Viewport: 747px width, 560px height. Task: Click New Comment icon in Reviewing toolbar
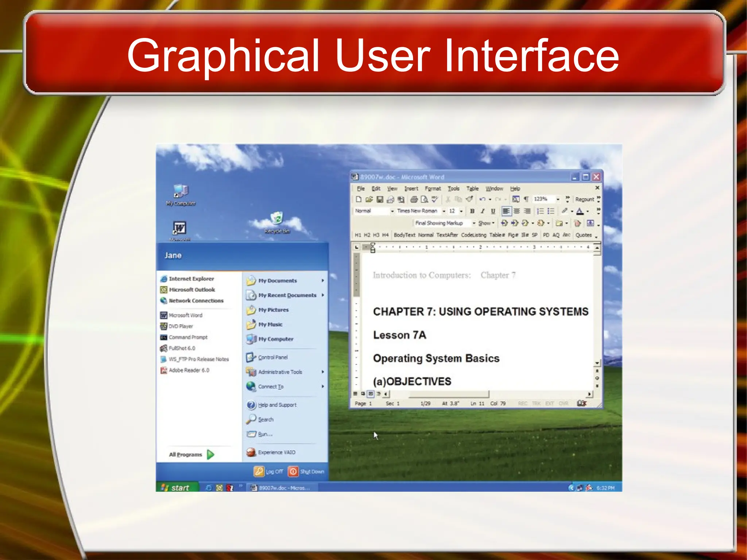click(x=559, y=223)
